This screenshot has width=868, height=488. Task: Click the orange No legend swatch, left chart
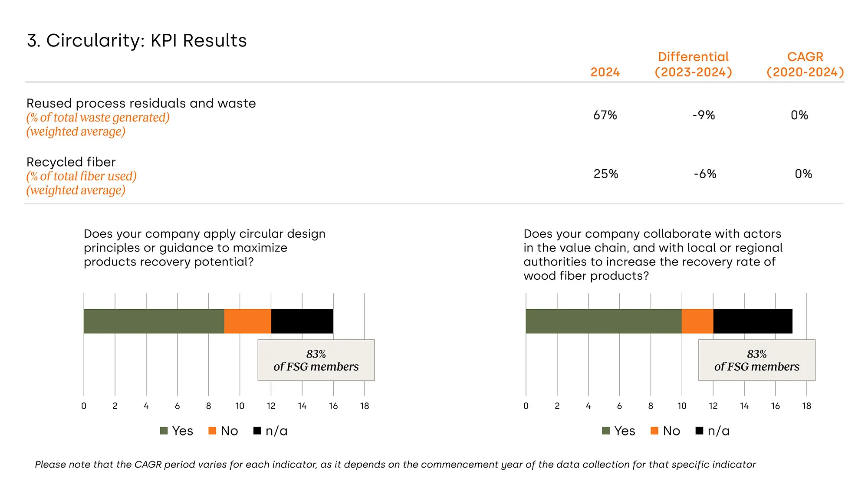pos(212,431)
